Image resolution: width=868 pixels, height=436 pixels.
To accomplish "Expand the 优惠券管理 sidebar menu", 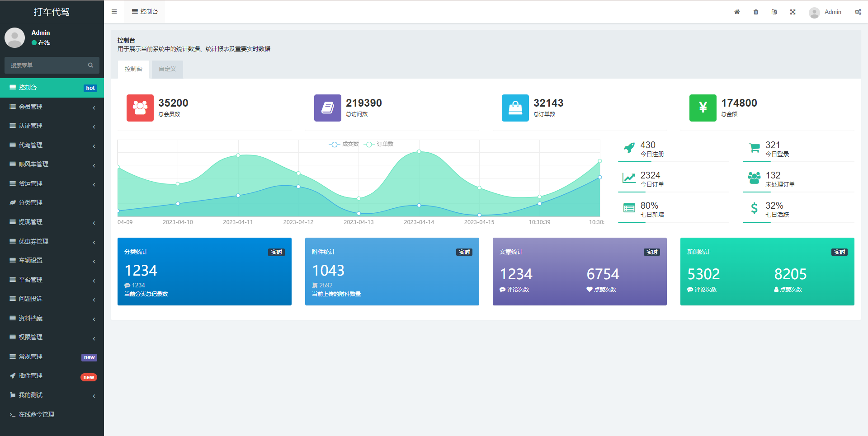I will coord(52,242).
